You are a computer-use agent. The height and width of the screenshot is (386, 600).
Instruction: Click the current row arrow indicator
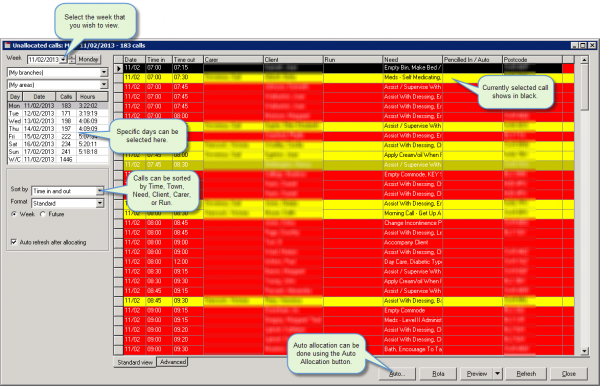[x=119, y=68]
